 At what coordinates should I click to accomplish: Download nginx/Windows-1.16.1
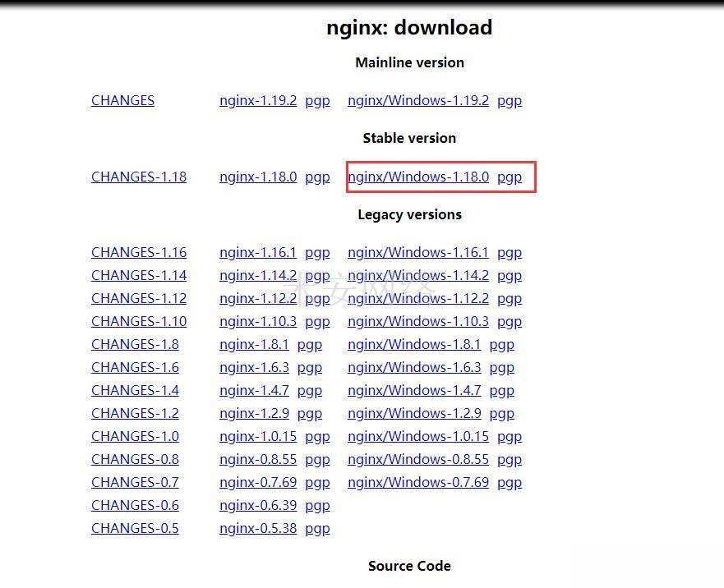(418, 252)
